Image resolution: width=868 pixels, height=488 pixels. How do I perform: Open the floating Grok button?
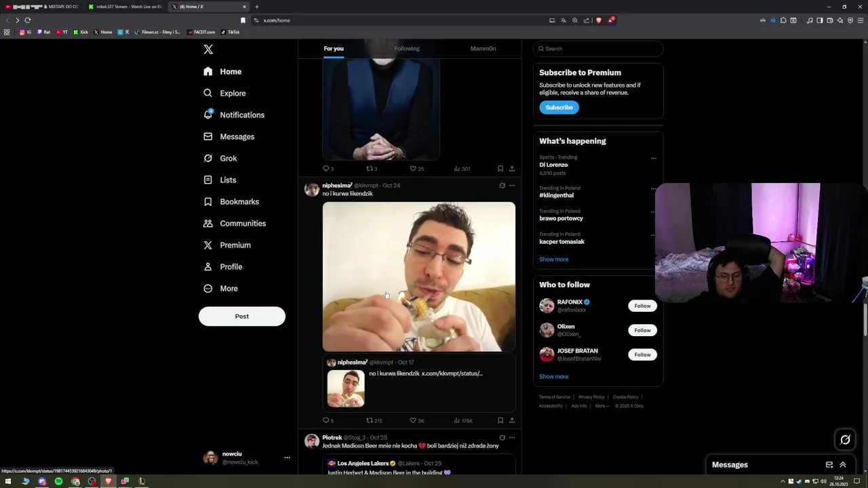point(845,440)
